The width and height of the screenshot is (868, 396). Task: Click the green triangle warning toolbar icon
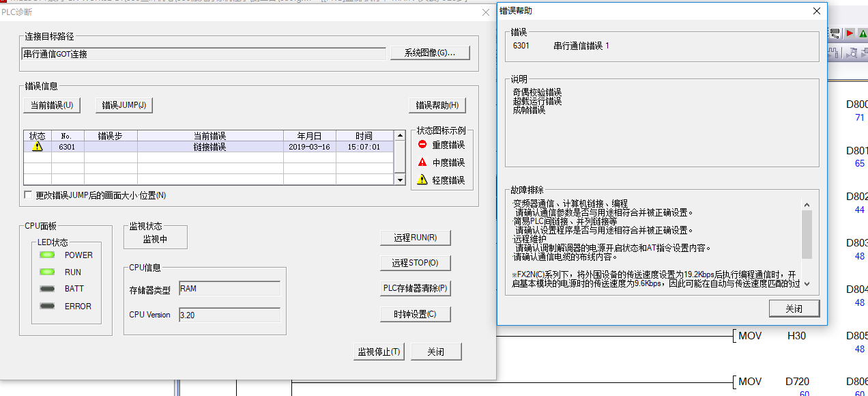coord(863,33)
